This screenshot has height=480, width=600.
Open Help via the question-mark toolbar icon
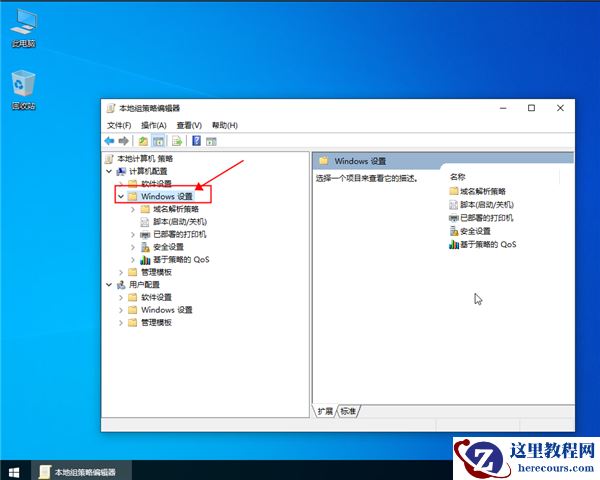click(x=196, y=141)
